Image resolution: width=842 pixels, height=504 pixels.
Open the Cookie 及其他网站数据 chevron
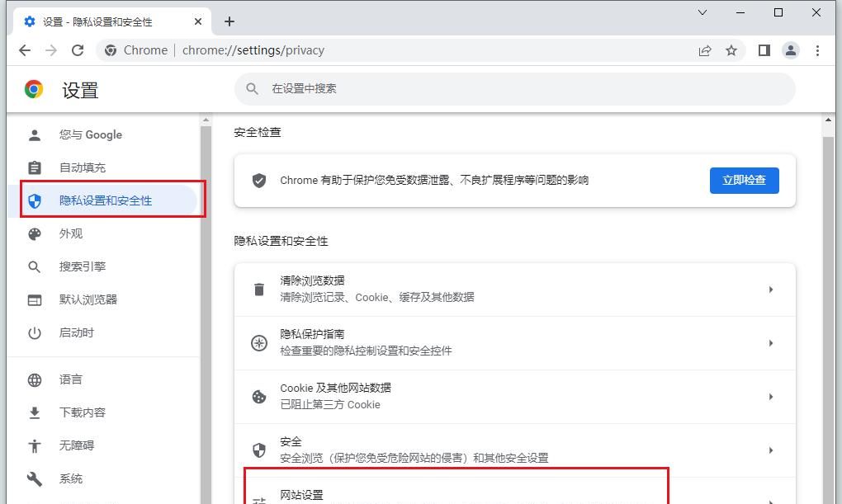point(772,397)
